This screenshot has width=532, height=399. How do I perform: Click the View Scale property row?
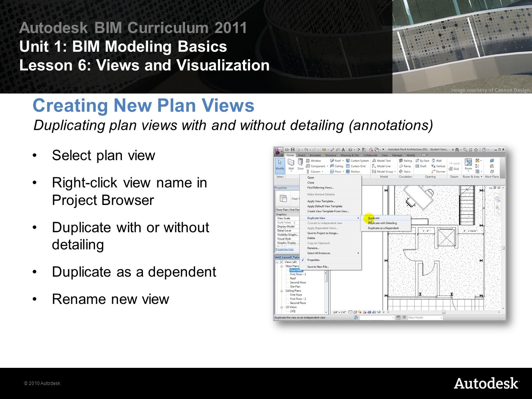(287, 218)
